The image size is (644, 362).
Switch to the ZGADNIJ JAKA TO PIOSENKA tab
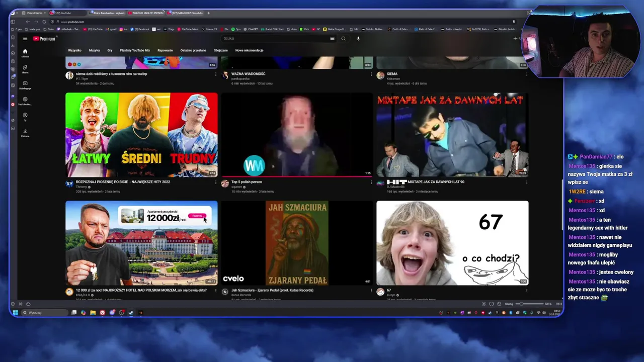tap(146, 13)
